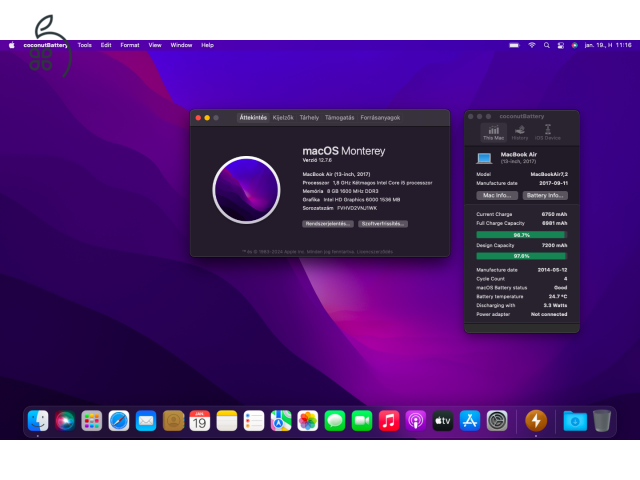Open Finder from the Dock

(38, 421)
